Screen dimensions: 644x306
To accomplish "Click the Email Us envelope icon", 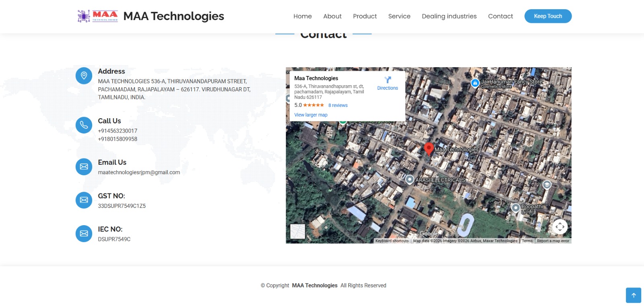I will [84, 166].
